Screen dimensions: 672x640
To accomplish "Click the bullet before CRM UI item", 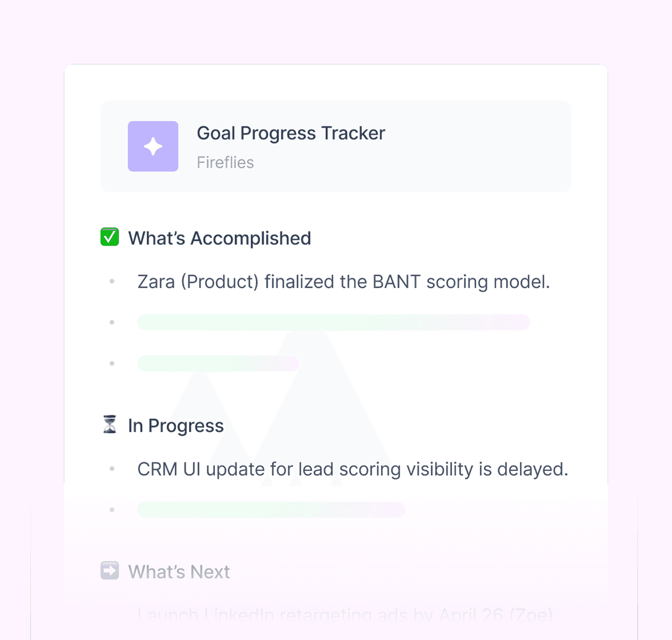I will point(112,469).
